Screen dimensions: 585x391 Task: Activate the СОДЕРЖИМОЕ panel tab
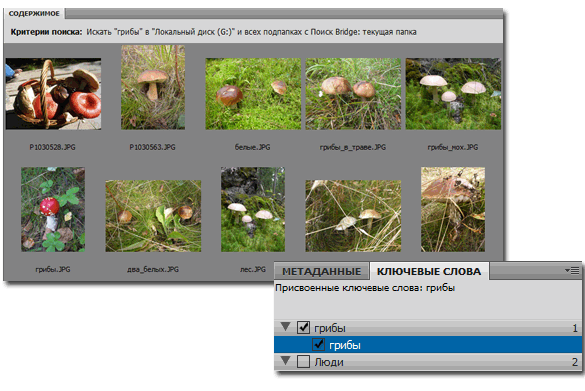34,13
